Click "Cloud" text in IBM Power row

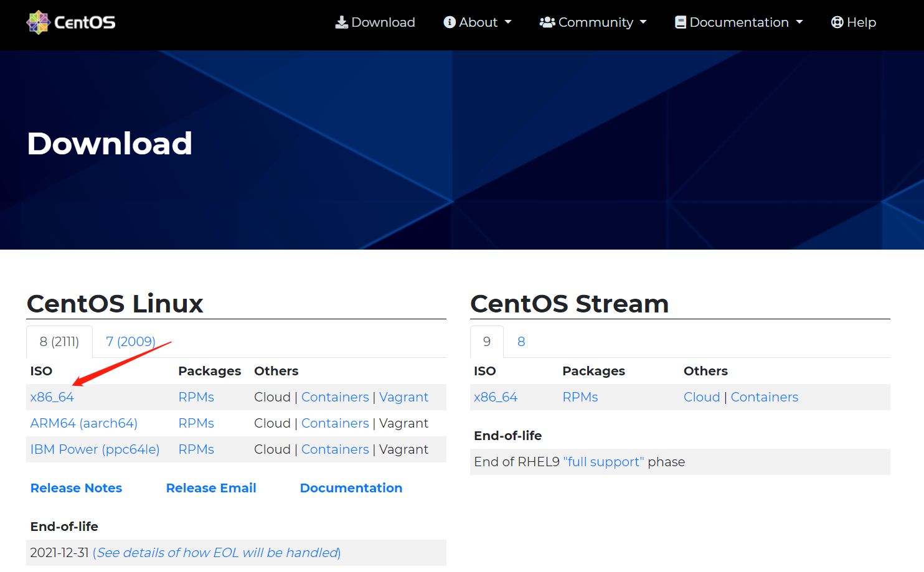click(273, 449)
